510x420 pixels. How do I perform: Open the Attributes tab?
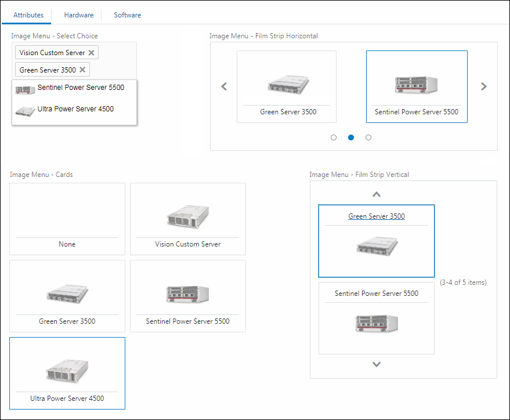(28, 15)
